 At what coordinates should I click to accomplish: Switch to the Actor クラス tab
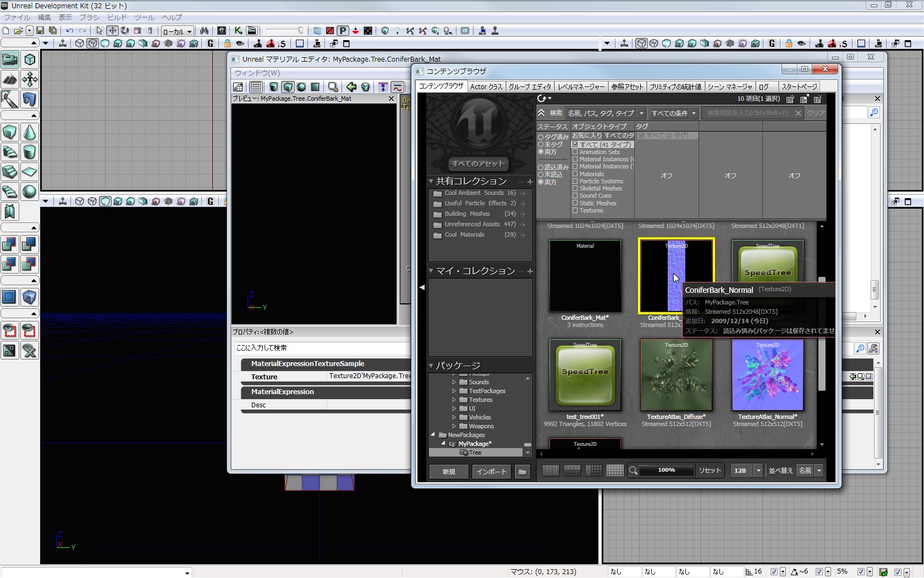coord(486,86)
